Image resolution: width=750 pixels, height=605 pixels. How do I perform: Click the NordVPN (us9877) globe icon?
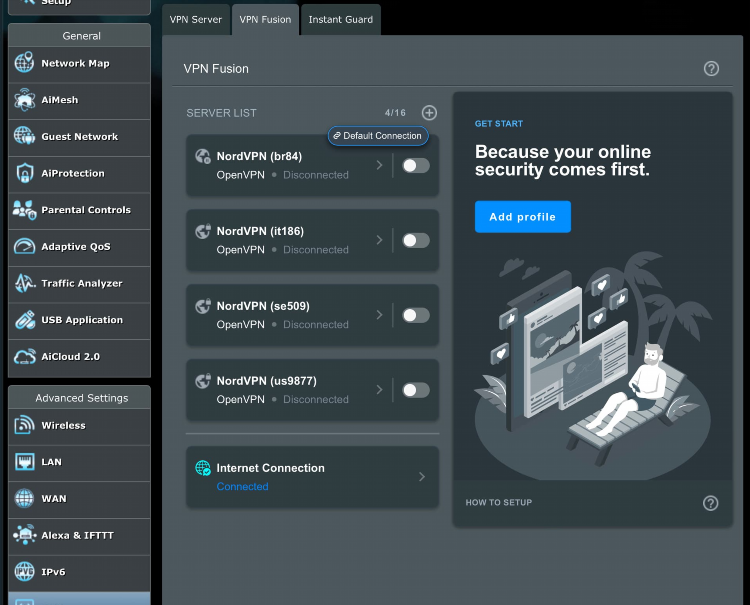(x=203, y=381)
